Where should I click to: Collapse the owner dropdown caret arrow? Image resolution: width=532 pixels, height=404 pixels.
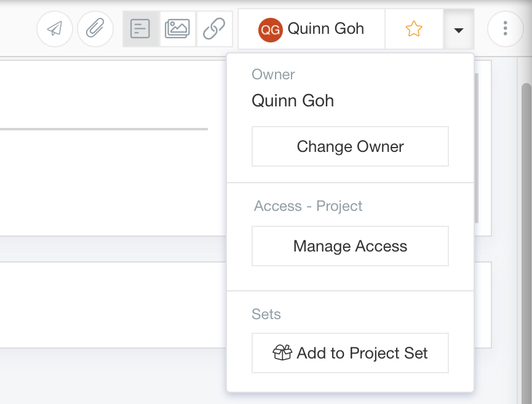(459, 30)
